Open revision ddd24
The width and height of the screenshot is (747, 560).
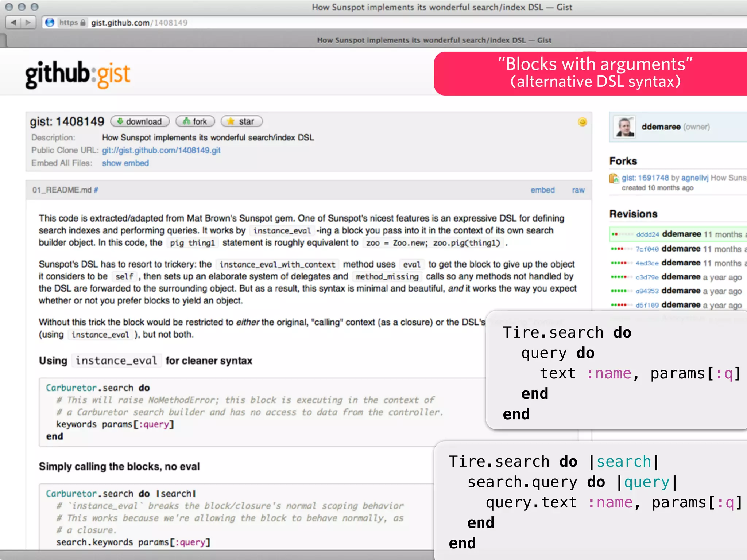click(x=647, y=234)
